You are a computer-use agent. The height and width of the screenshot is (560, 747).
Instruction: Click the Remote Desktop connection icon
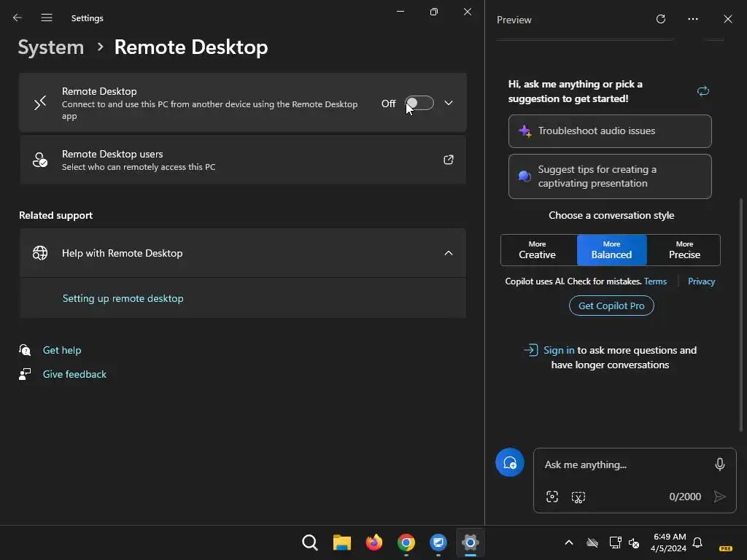tap(40, 103)
